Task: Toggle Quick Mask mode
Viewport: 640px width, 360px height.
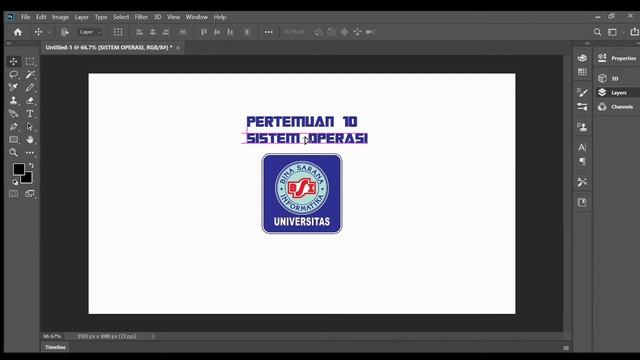Action: [x=13, y=193]
